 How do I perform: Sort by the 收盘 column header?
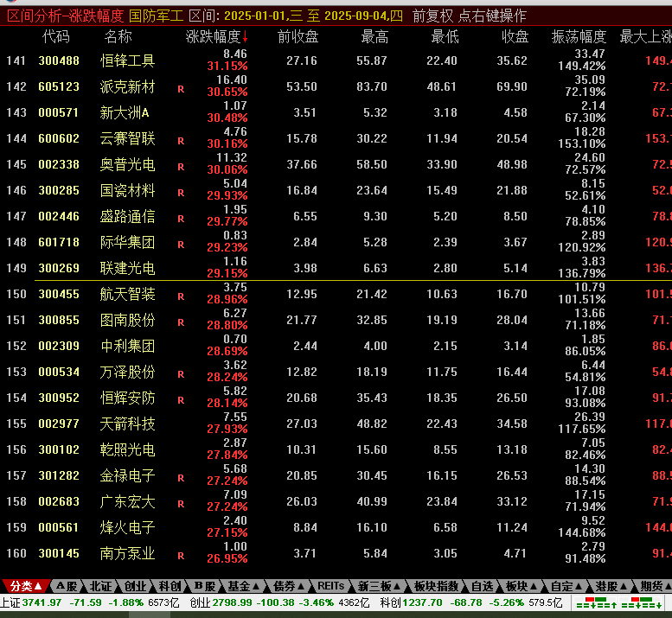(x=515, y=37)
